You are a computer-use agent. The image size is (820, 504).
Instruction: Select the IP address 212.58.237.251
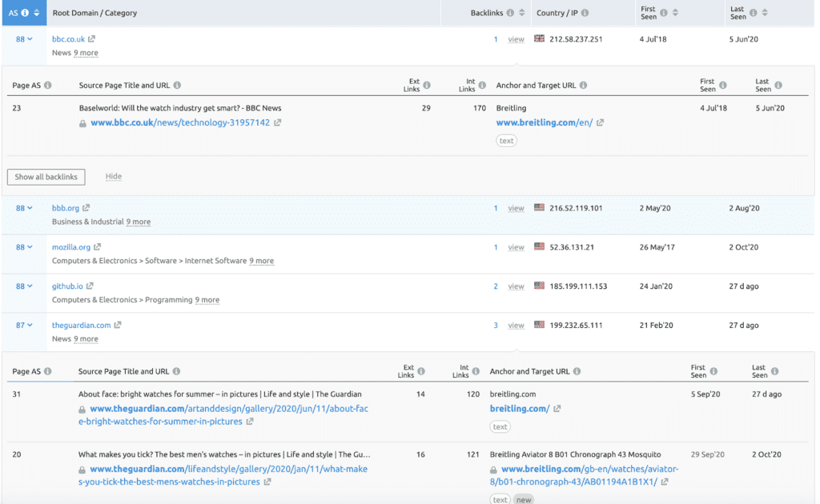pyautogui.click(x=576, y=39)
